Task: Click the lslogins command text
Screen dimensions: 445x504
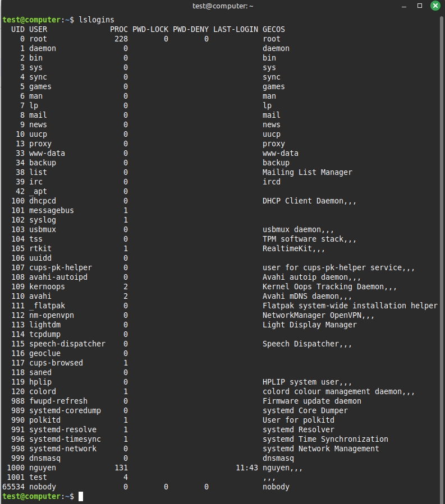Action: 97,20
